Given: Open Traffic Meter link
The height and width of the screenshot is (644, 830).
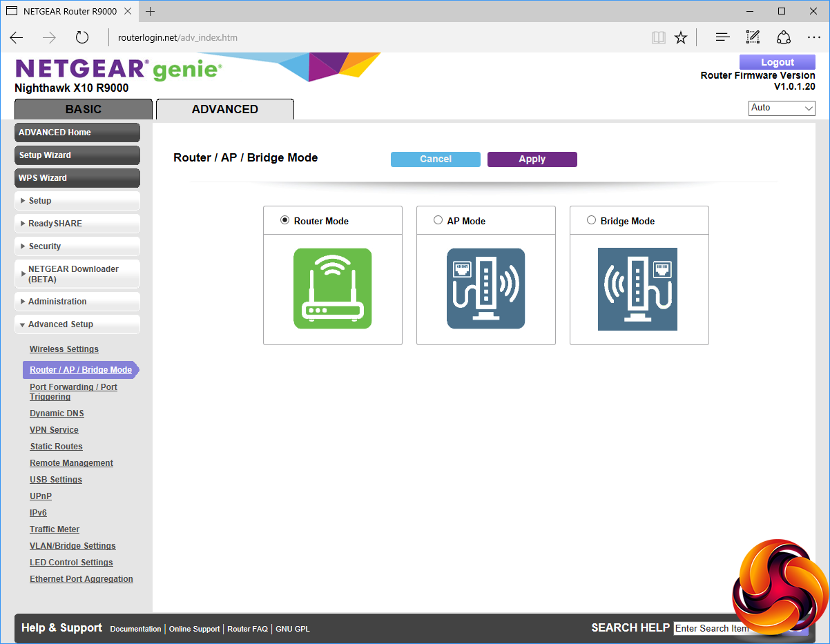Looking at the screenshot, I should pos(55,529).
